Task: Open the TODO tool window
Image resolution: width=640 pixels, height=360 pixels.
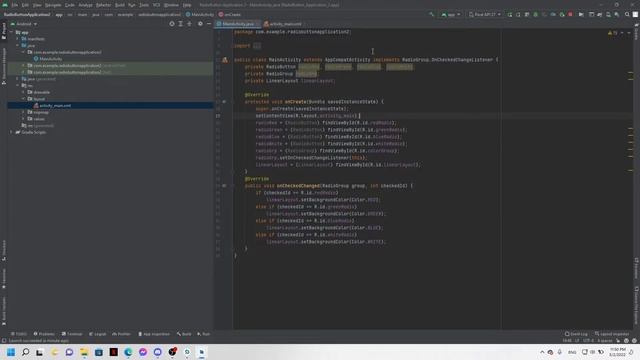Action: coord(19,334)
